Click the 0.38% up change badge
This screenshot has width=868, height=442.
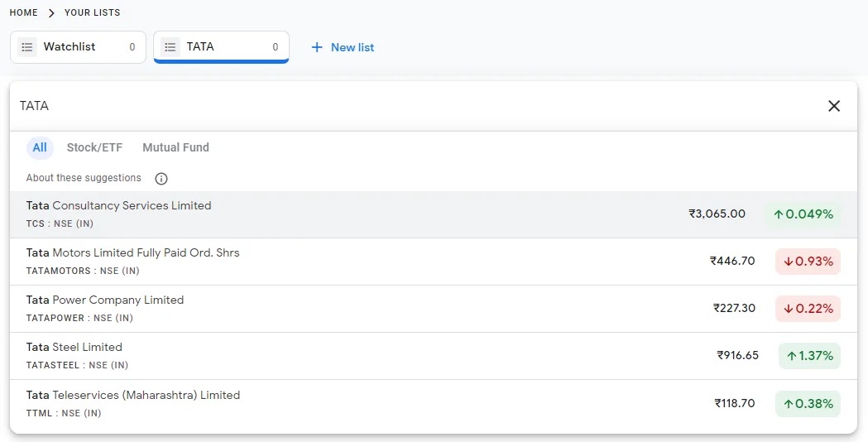[808, 404]
